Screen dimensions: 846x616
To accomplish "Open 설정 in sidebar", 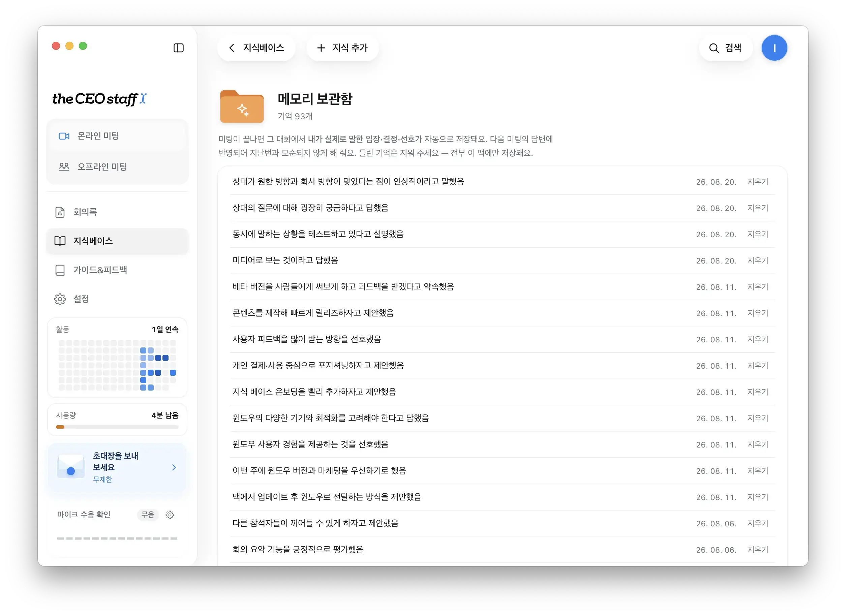I will (118, 299).
